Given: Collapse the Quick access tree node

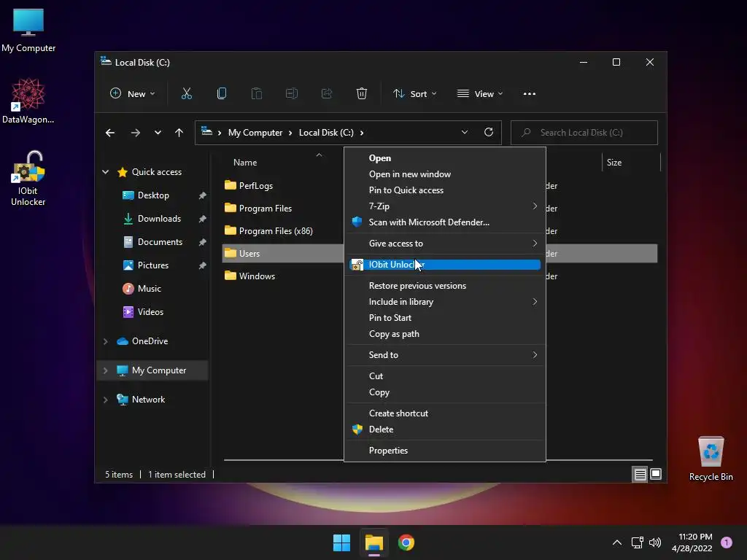Looking at the screenshot, I should point(105,172).
